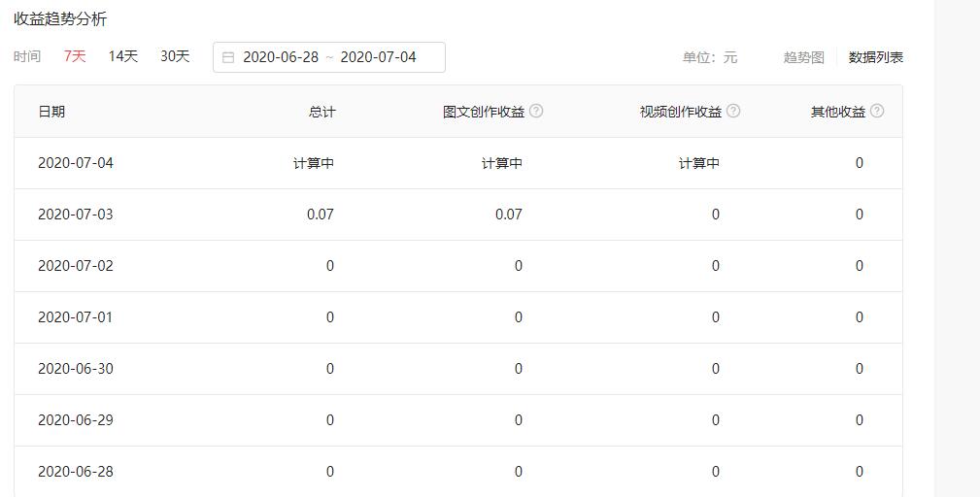
Task: Click the 图文创作收益 column header text
Action: (x=484, y=112)
